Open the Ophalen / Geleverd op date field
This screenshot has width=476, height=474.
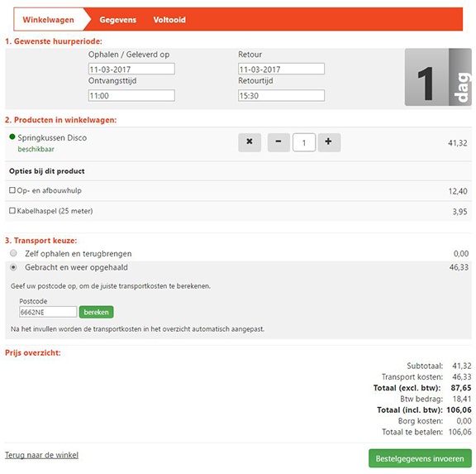(131, 69)
